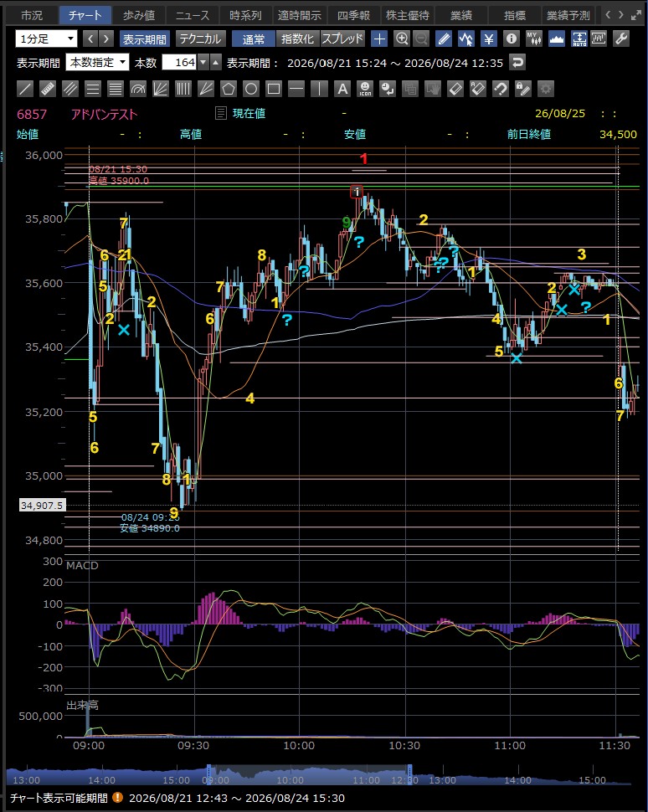Viewport: 648px width, 812px height.
Task: Open the 指標 tab
Action: (x=515, y=15)
